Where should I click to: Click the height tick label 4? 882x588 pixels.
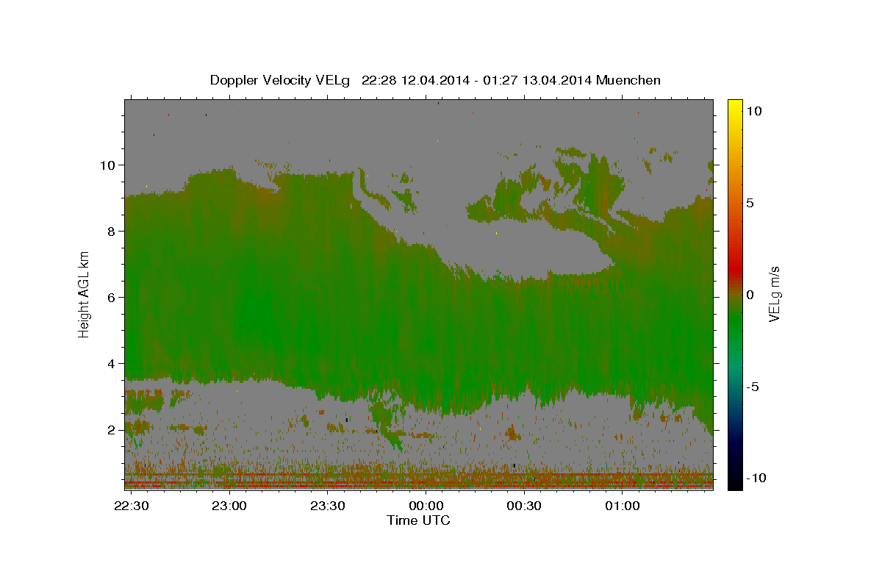point(110,363)
